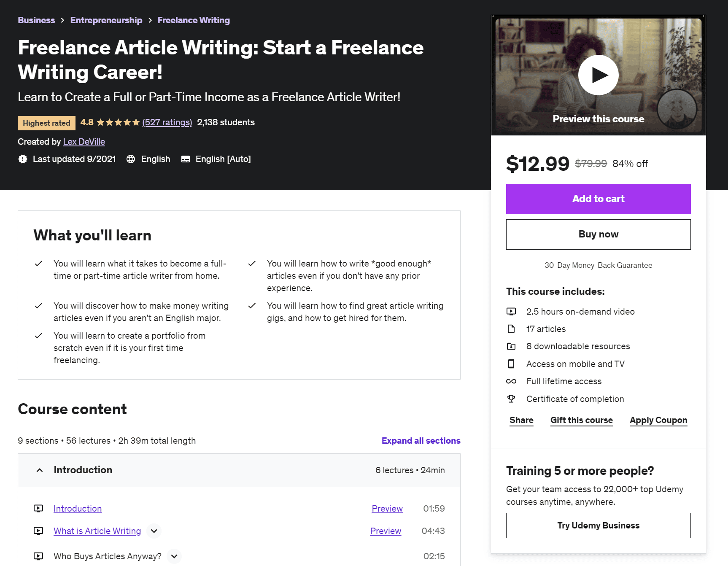Click the downloadable resources icon
The width and height of the screenshot is (728, 566).
pos(512,346)
